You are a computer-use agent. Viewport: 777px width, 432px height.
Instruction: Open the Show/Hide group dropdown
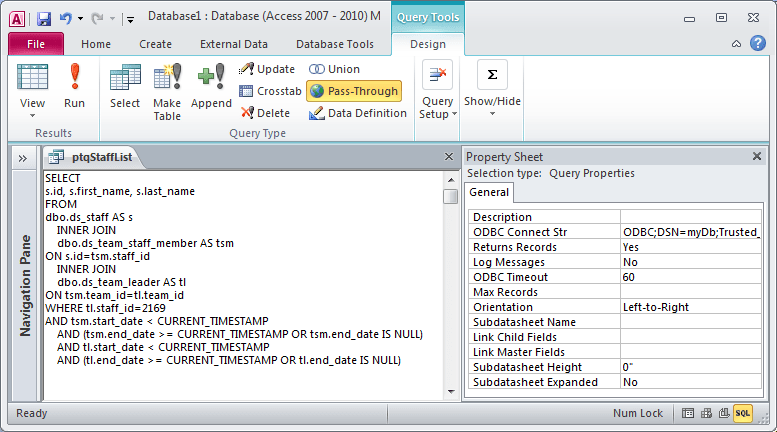pyautogui.click(x=492, y=88)
